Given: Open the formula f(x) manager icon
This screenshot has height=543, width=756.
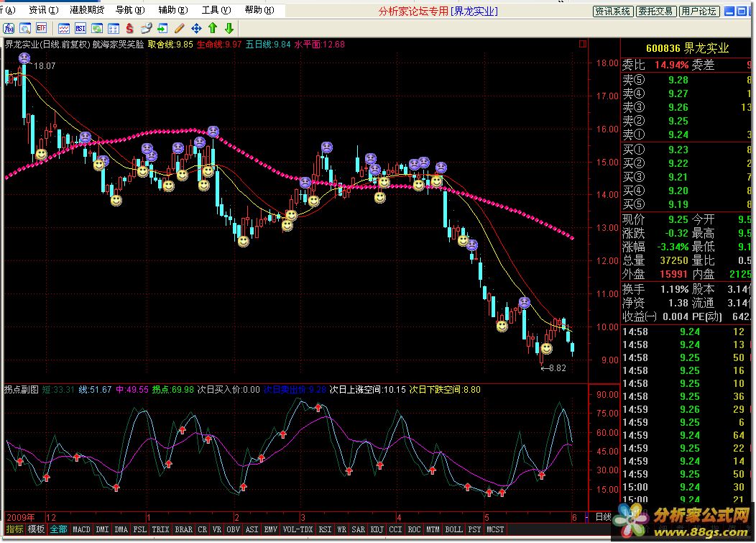Looking at the screenshot, I should click(9, 29).
